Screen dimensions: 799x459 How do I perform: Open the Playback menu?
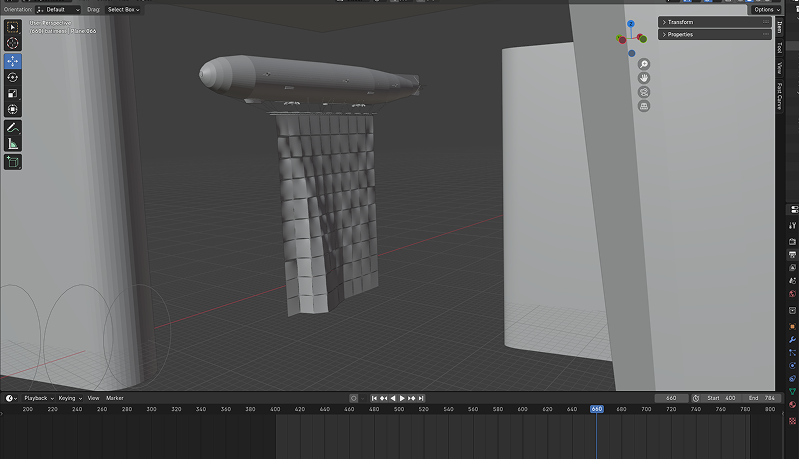tap(36, 398)
